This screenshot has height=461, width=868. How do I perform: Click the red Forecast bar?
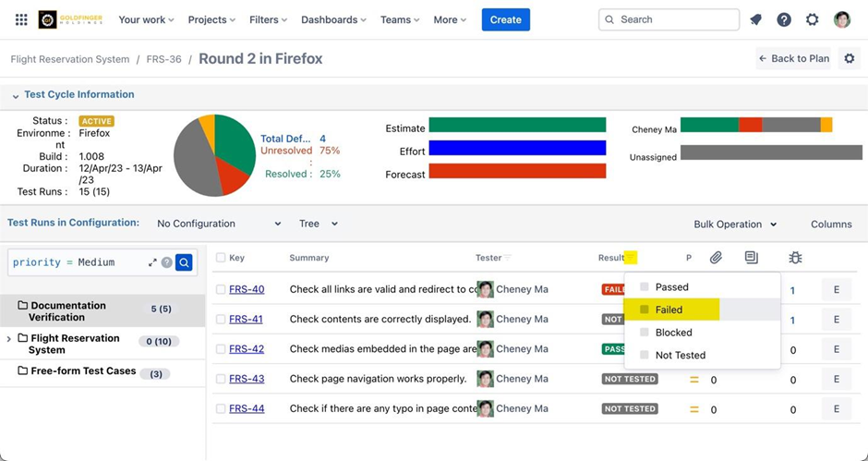tap(517, 171)
